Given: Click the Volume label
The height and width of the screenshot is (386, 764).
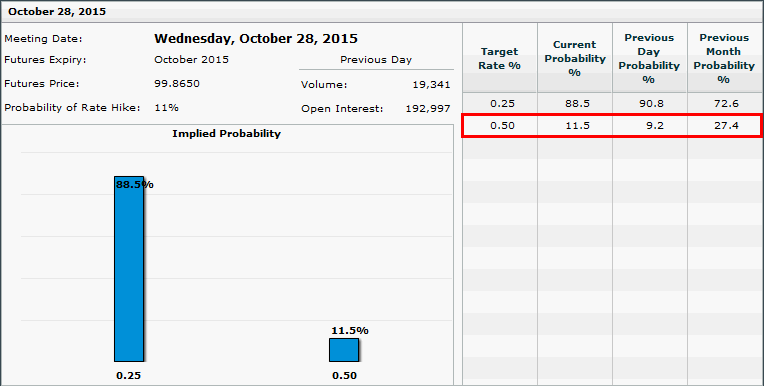Looking at the screenshot, I should (x=324, y=85).
